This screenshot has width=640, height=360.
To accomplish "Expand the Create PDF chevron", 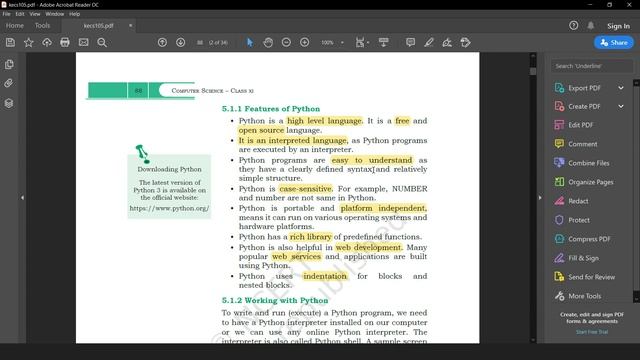I will point(621,107).
